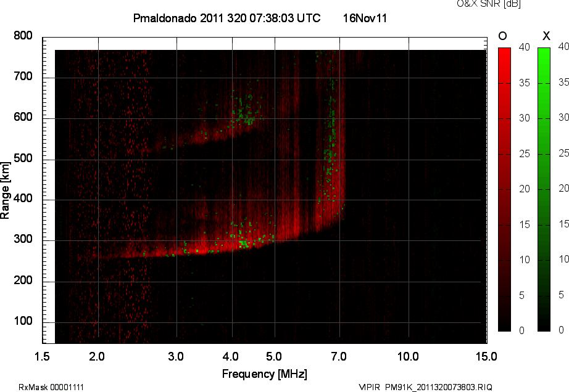Viewport: 569px width, 392px height.
Task: Click the '20' value on the O colorbar
Action: pyautogui.click(x=525, y=189)
